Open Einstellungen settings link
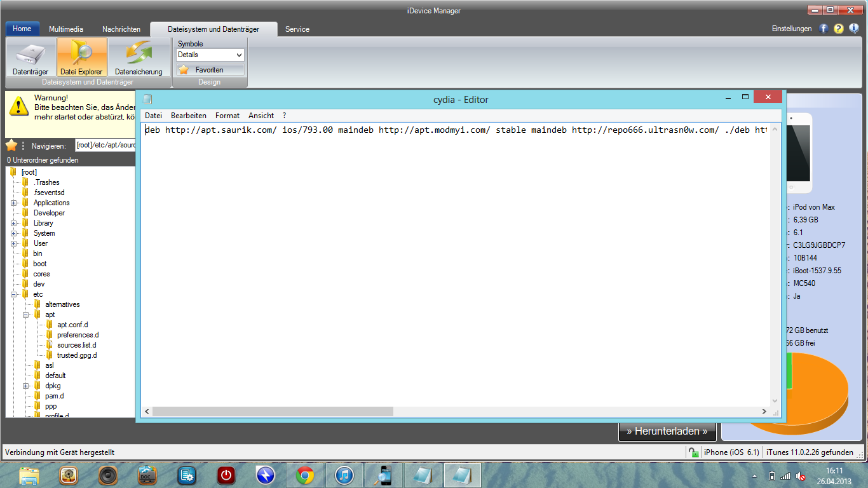The width and height of the screenshot is (868, 488). click(x=792, y=29)
